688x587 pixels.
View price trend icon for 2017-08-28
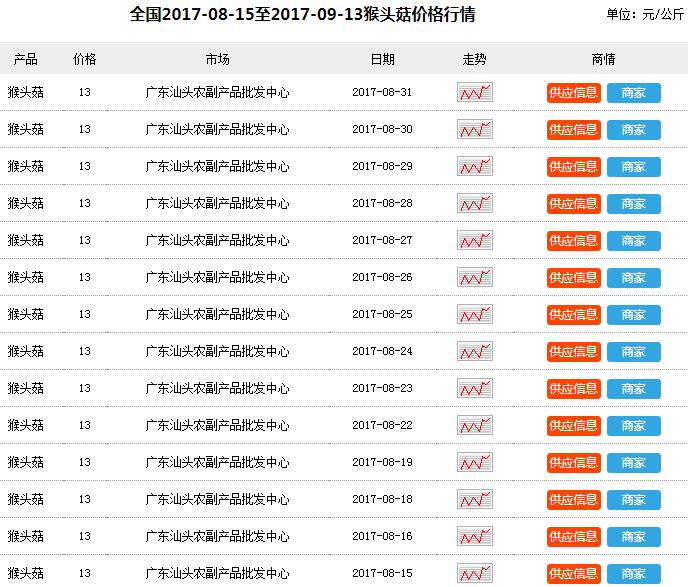point(475,204)
